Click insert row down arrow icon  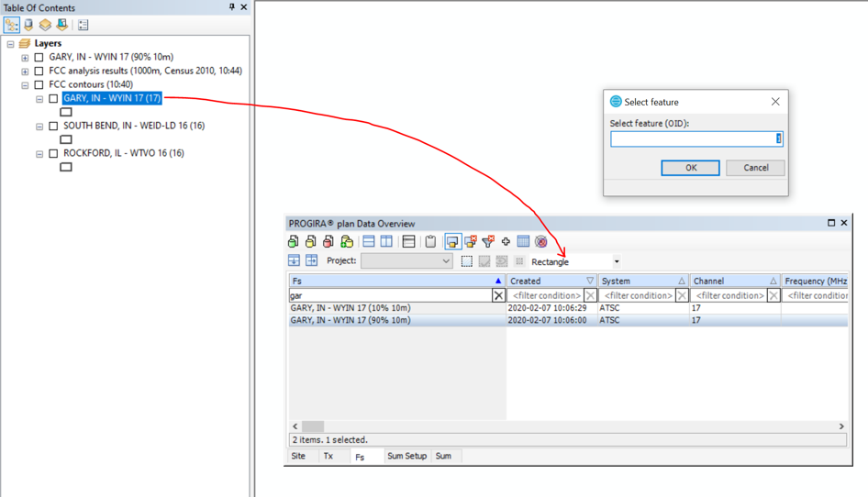[x=294, y=260]
